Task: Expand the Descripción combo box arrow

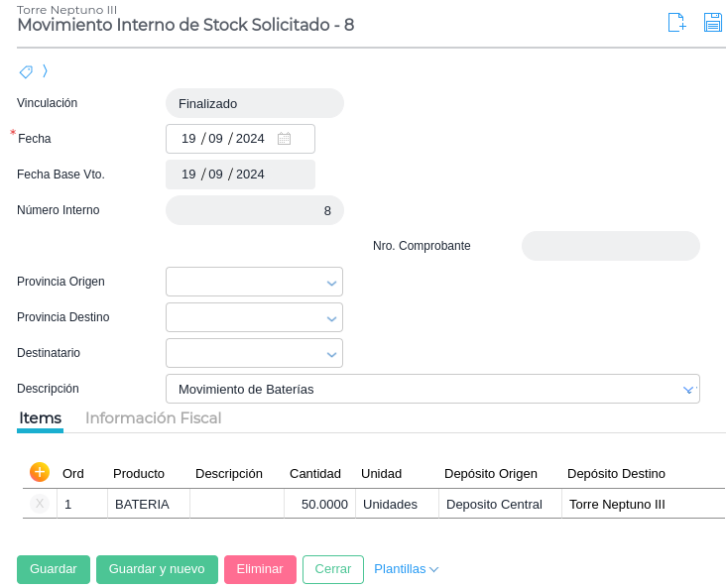Action: tap(689, 390)
